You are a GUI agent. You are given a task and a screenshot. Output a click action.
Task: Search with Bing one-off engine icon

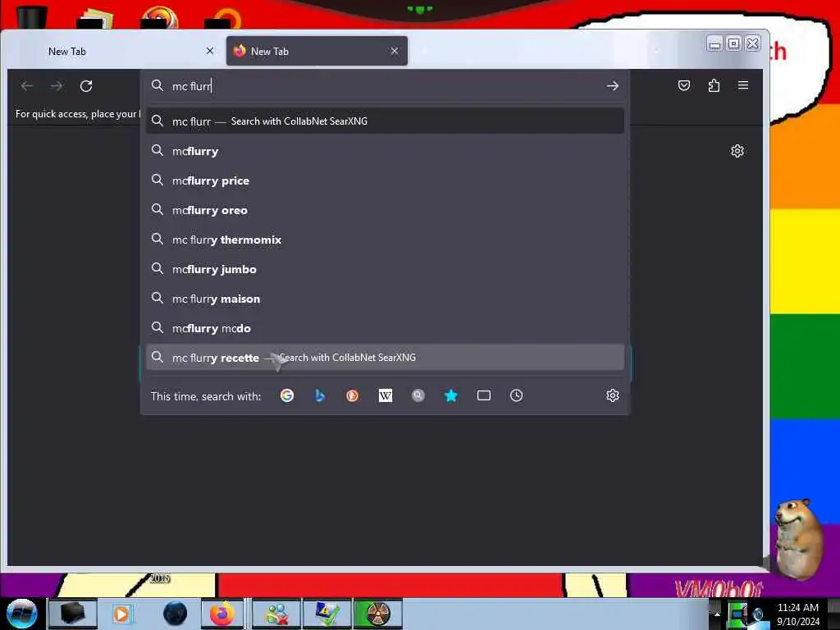click(320, 395)
